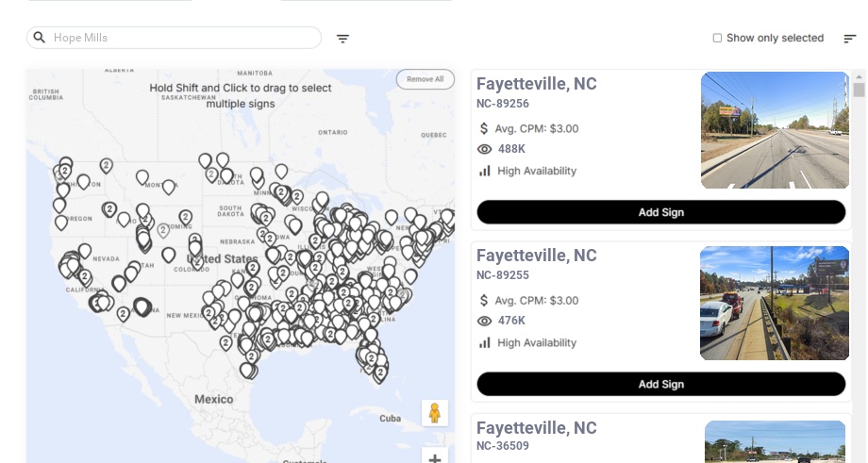Enable Show only selected checkbox
The image size is (868, 463).
(x=717, y=39)
